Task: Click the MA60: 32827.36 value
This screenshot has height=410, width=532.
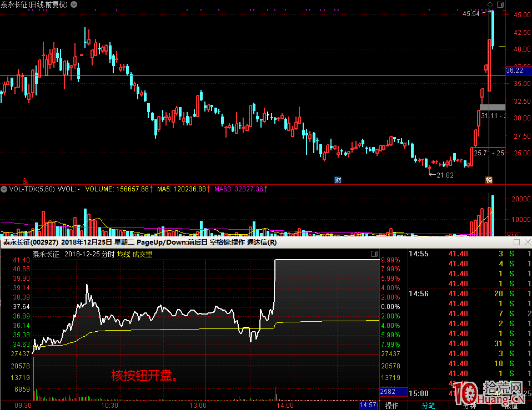Action: point(239,189)
